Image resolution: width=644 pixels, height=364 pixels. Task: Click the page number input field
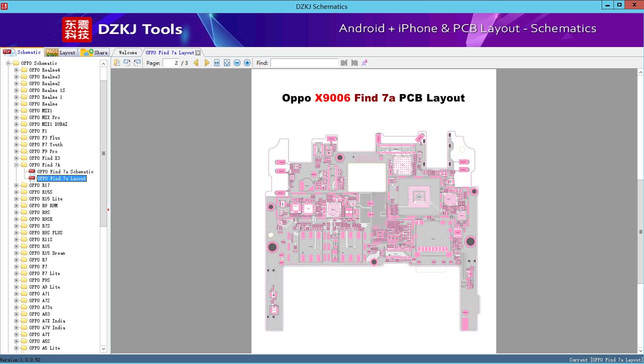click(171, 63)
